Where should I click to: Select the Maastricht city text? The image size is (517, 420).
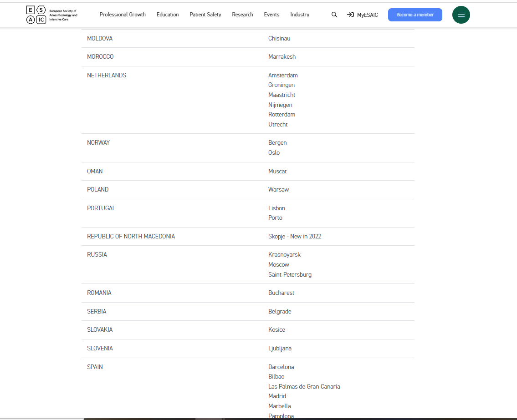pos(282,95)
